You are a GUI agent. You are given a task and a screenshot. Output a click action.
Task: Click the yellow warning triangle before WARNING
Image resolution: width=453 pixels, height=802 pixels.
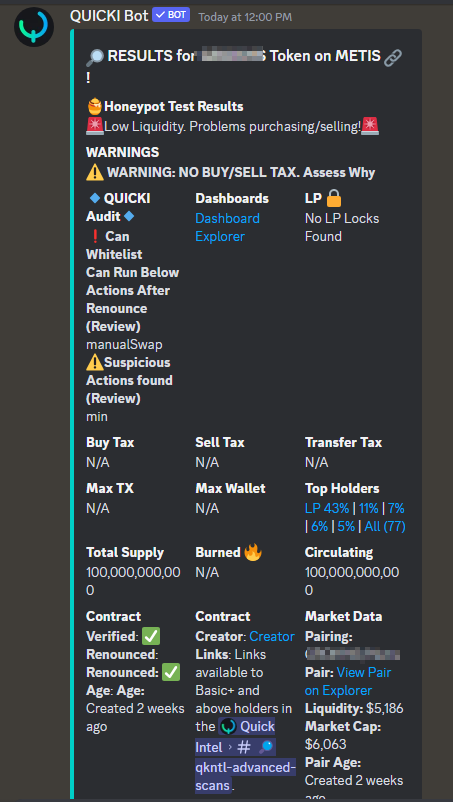[x=95, y=173]
